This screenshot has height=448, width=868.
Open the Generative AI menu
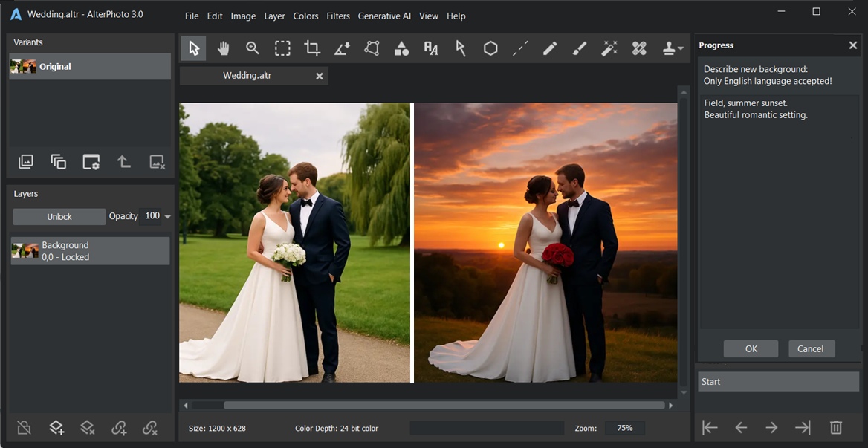click(x=384, y=16)
